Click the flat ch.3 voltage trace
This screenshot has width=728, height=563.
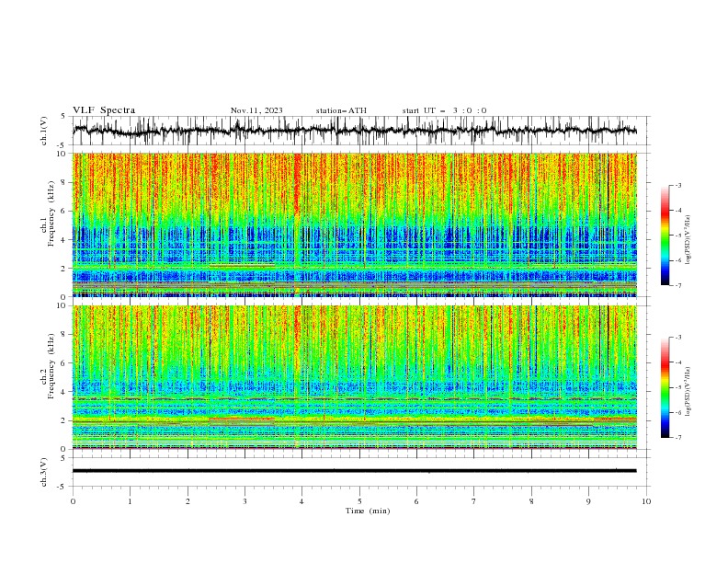tap(354, 471)
